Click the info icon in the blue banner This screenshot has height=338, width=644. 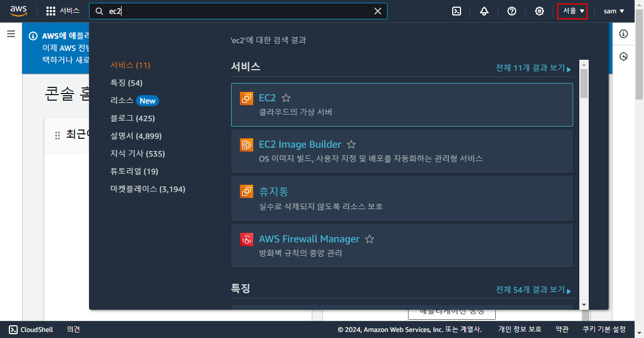coord(33,36)
